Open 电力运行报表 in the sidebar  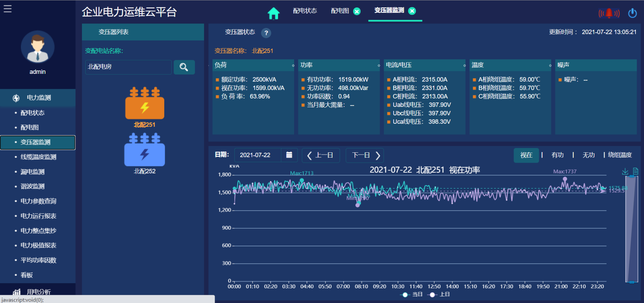click(38, 216)
